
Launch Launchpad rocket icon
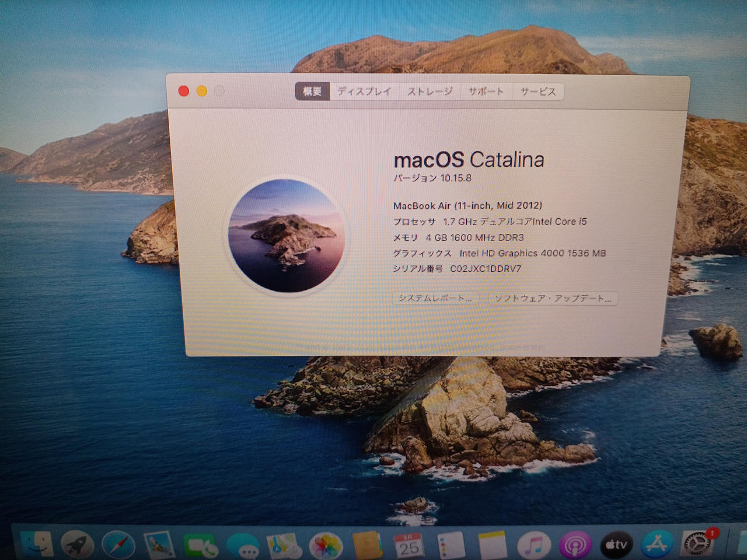(x=78, y=545)
